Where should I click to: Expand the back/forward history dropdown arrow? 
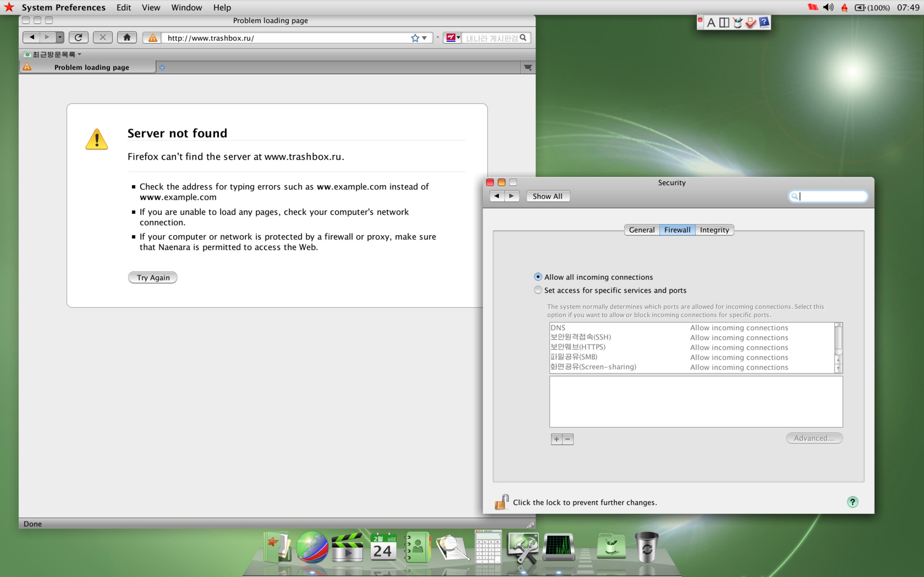(60, 38)
